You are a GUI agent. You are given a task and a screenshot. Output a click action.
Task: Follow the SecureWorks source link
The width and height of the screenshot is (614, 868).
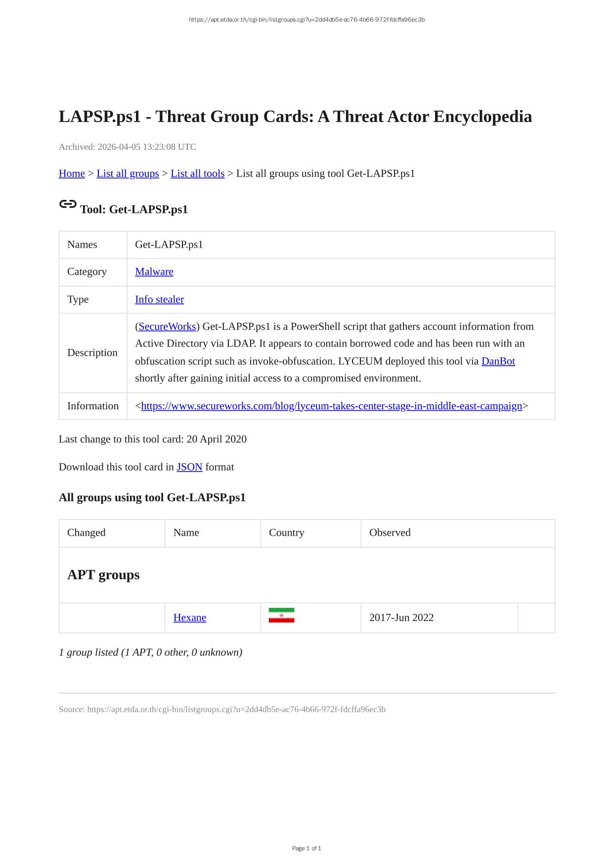(x=167, y=326)
